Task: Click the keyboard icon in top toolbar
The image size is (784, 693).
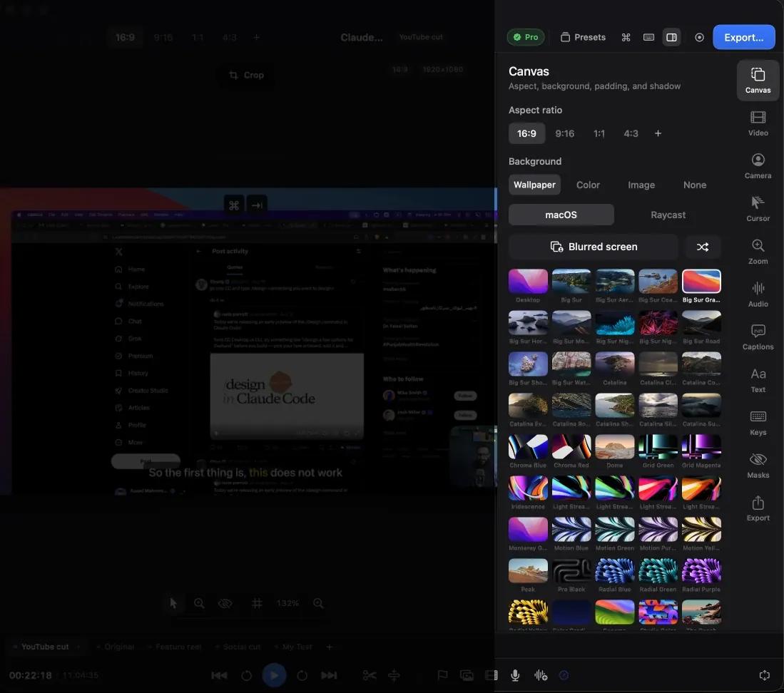Action: point(648,38)
